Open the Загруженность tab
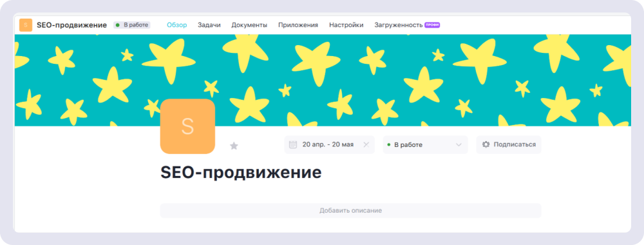 pyautogui.click(x=399, y=25)
